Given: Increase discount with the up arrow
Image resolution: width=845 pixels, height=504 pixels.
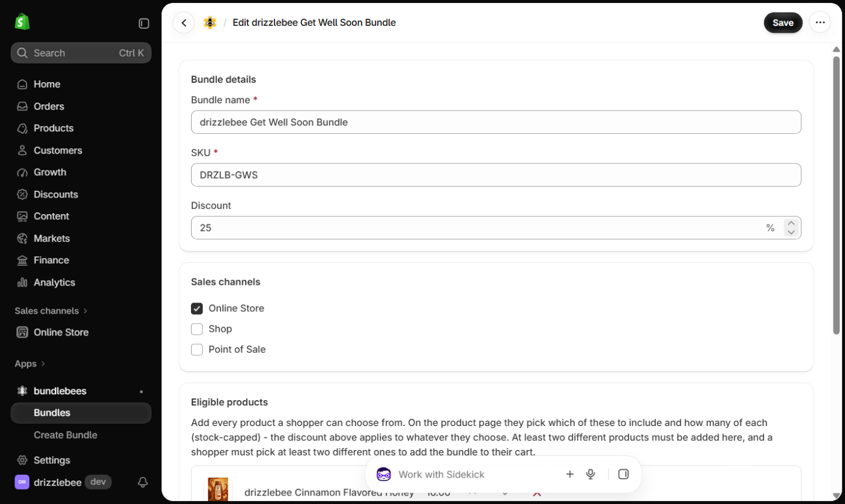Looking at the screenshot, I should (791, 223).
